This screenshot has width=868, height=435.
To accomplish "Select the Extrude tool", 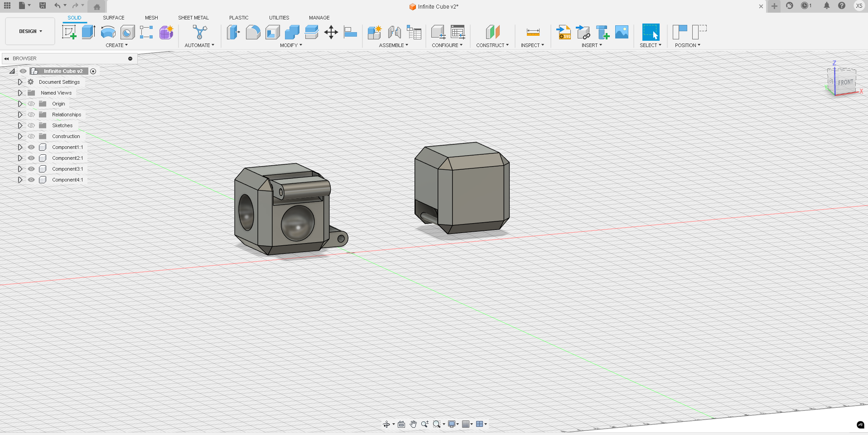I will coord(88,32).
